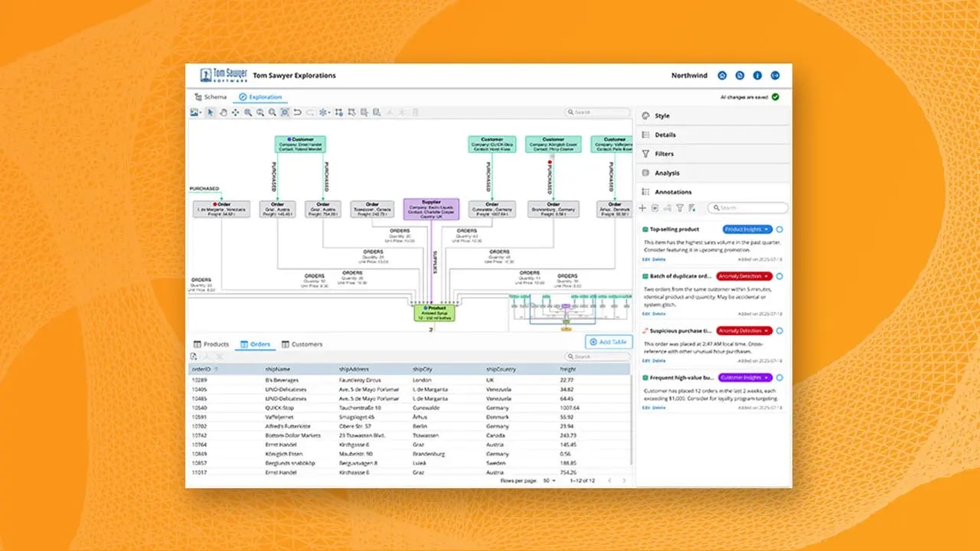Select the purple Supplier node

coord(431,210)
